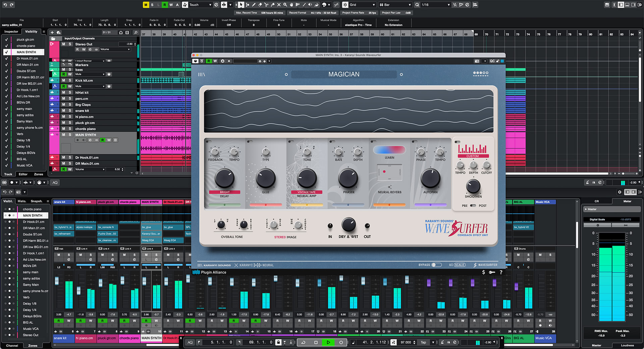Open the track list search magnifier
The height and width of the screenshot is (349, 644).
136,33
